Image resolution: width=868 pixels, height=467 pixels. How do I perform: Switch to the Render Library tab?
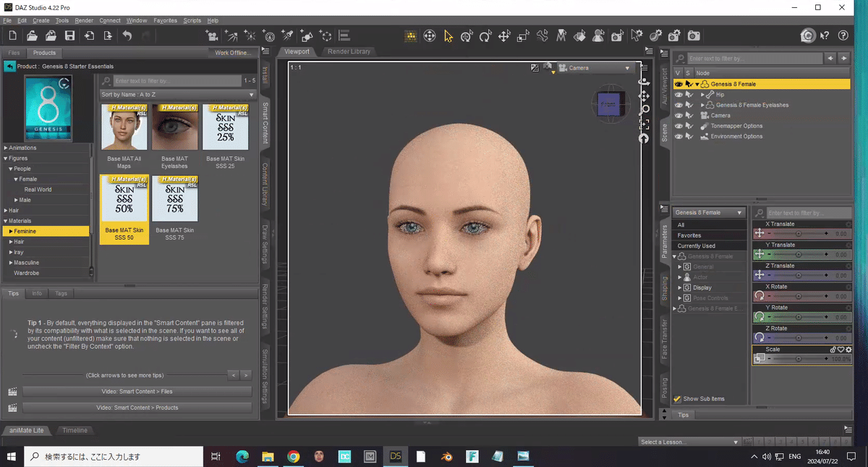349,52
